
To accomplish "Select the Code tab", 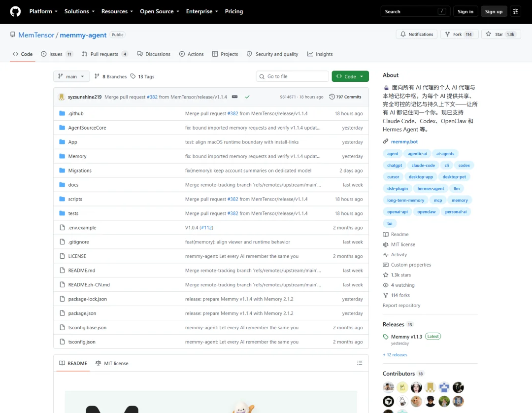I will tap(23, 54).
